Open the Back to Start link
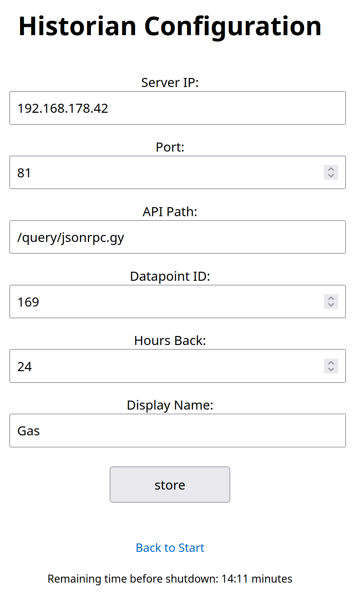Screen dimensions: 364x593 (170, 547)
